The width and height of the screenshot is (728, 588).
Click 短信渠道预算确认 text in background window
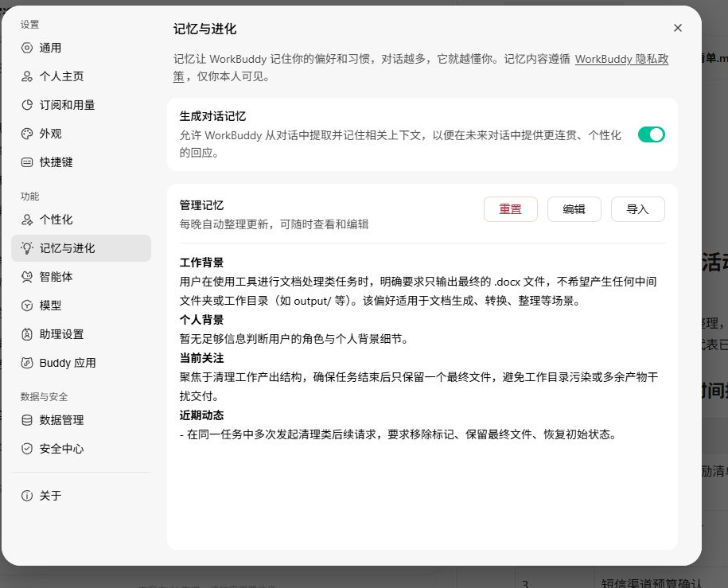pos(651,583)
